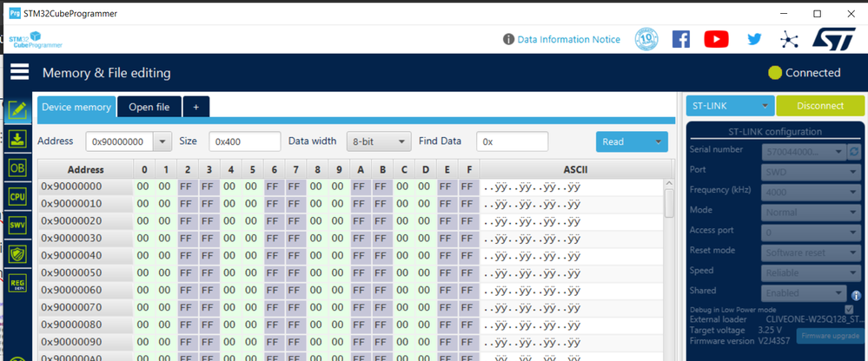Click the Find Data input field

(512, 141)
